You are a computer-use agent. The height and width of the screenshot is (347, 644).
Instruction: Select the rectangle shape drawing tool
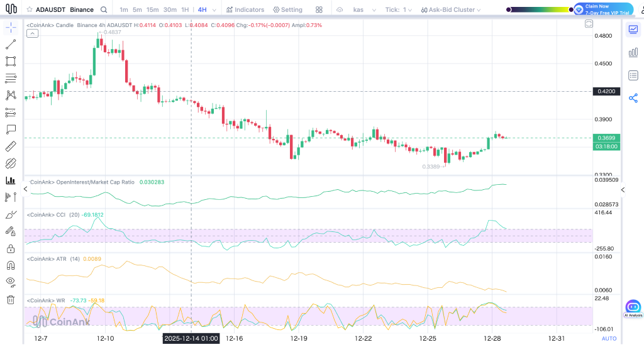(11, 62)
